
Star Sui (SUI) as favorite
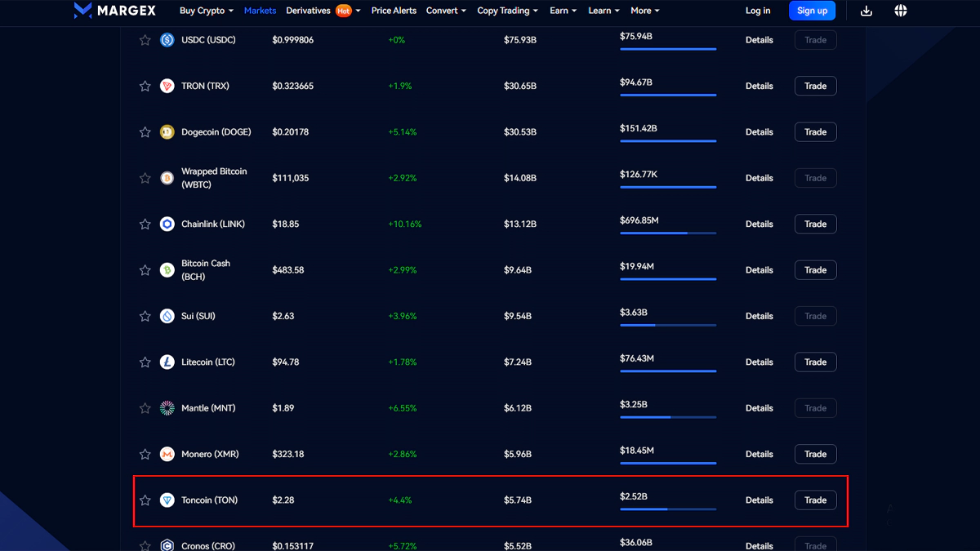click(145, 317)
